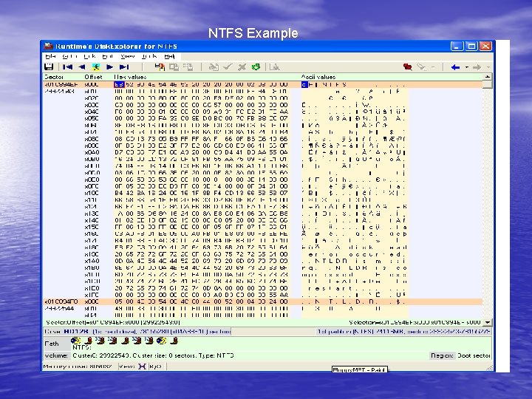Click the hex view scrollbar down arrow

coord(488,322)
